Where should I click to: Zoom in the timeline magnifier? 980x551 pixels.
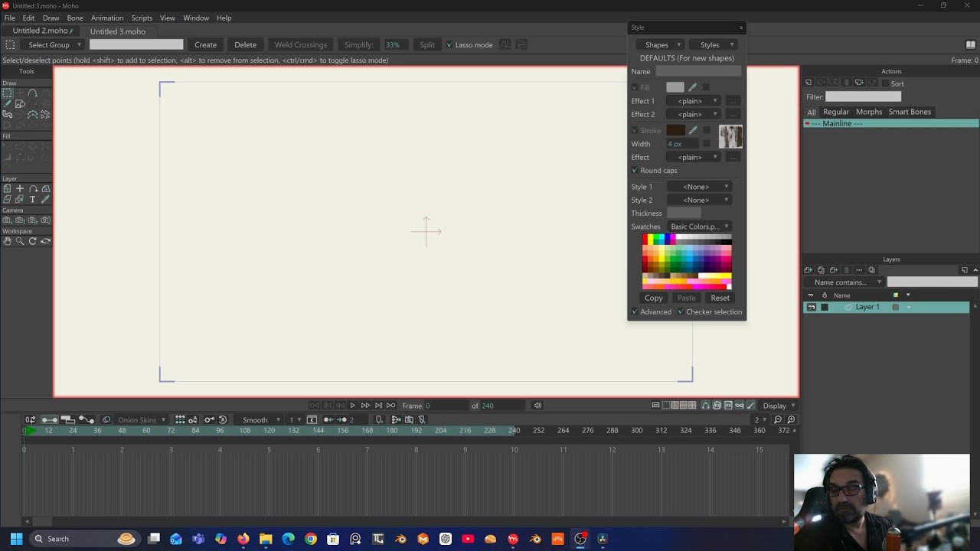point(791,419)
